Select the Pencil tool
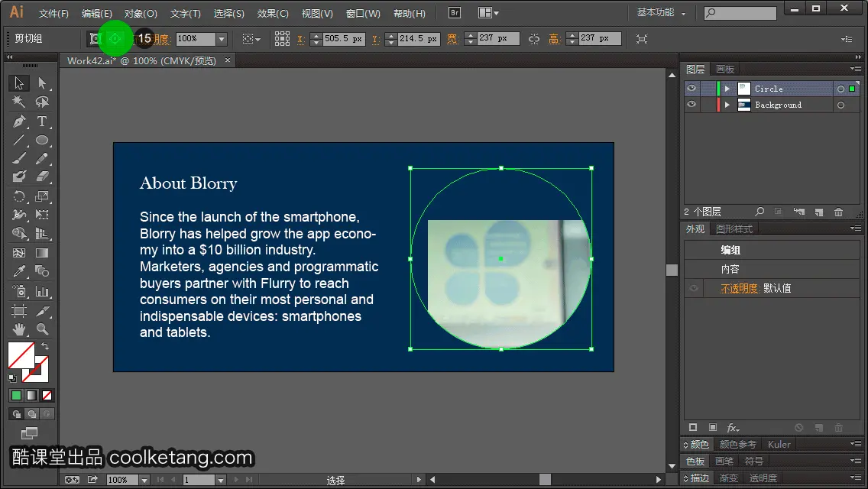Screen dimensions: 868x489 click(x=42, y=159)
